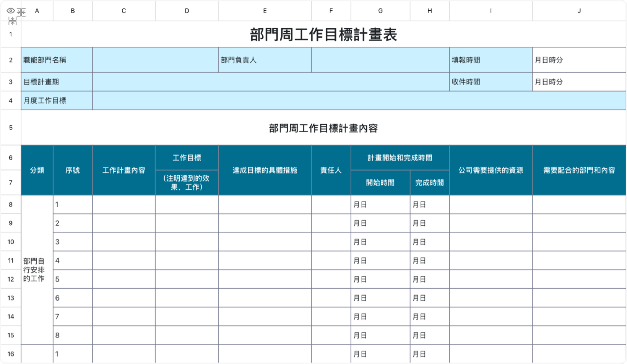Select column H header
The image size is (627, 364).
[x=430, y=11]
